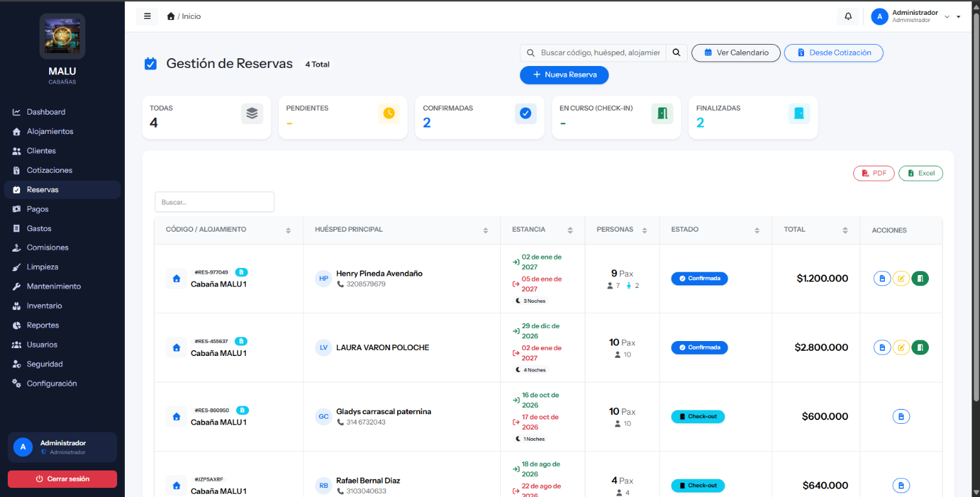
Task: Open the notifications bell
Action: point(848,16)
